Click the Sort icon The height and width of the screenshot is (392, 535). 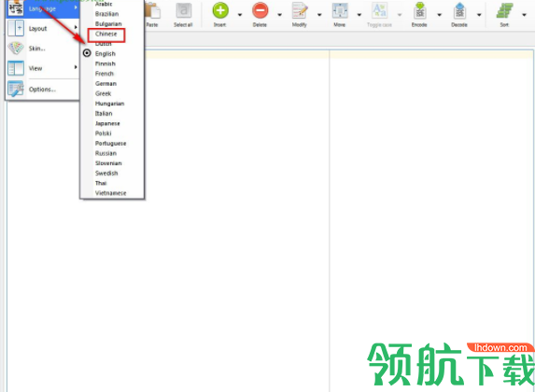click(504, 10)
